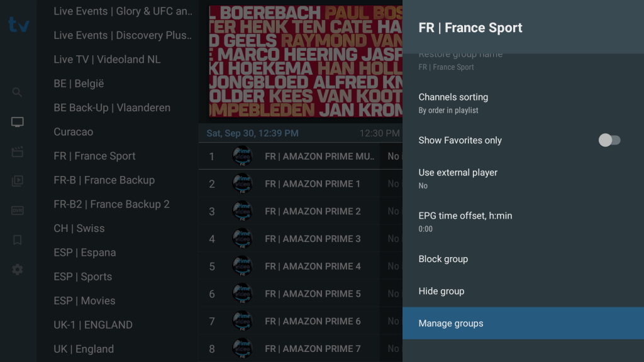Open the video library icon
Screen dimensions: 644x362
pos(18,181)
